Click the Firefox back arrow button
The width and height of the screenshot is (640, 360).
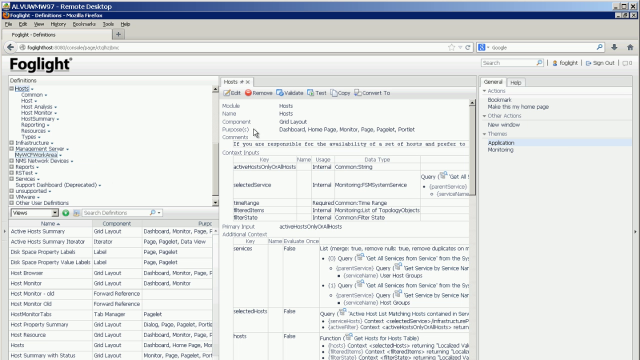click(x=10, y=47)
